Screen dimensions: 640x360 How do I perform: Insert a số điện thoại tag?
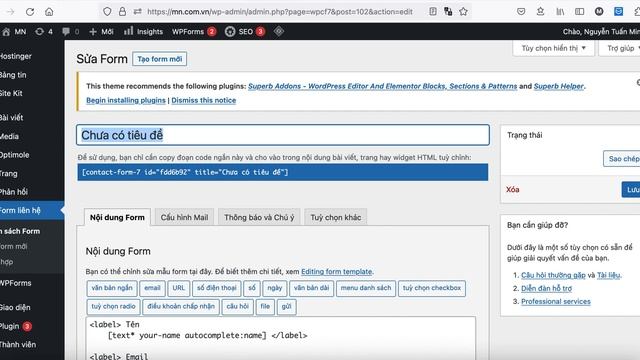[x=217, y=288]
